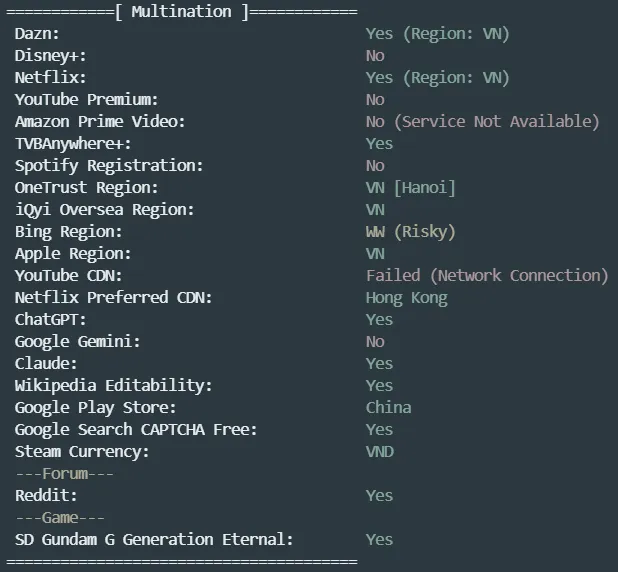Screen dimensions: 618x572
Task: Click 'Failed (Network Connection)' result
Action: 487,276
